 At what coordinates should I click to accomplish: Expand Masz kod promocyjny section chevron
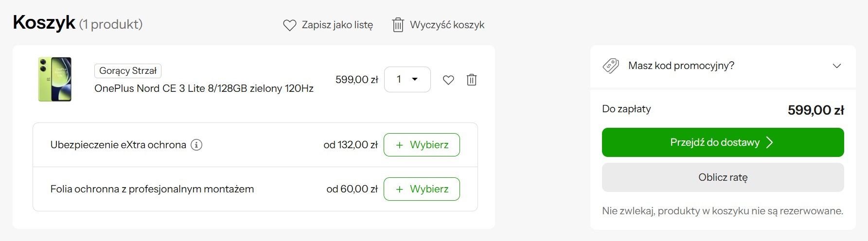pyautogui.click(x=836, y=66)
